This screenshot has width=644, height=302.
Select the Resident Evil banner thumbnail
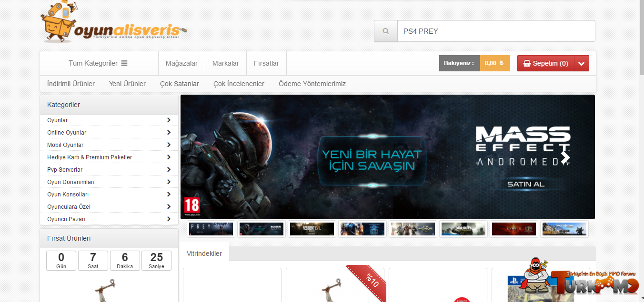(x=312, y=229)
